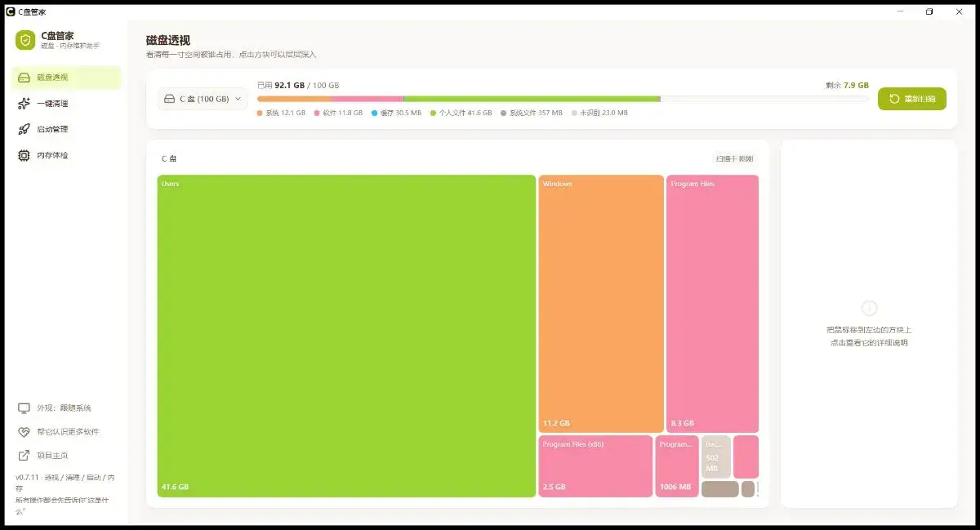This screenshot has height=530, width=980.
Task: Select the 系统文件 357 MB legend entry
Action: pos(532,113)
